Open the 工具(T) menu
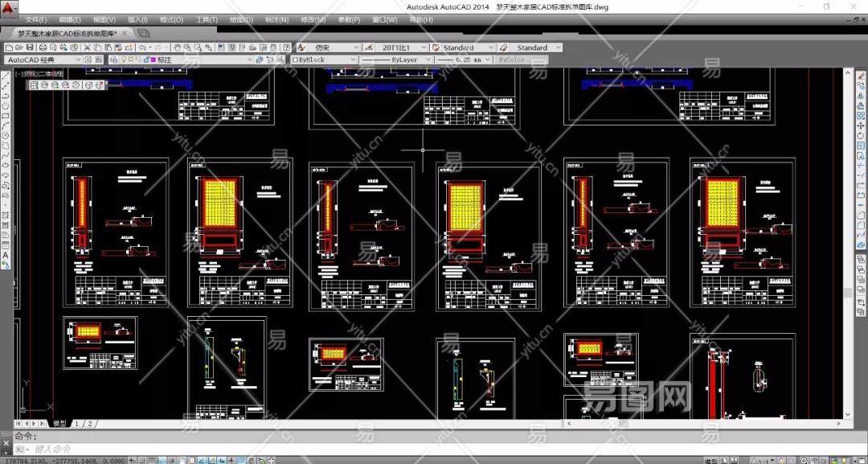This screenshot has width=868, height=464. 207,20
